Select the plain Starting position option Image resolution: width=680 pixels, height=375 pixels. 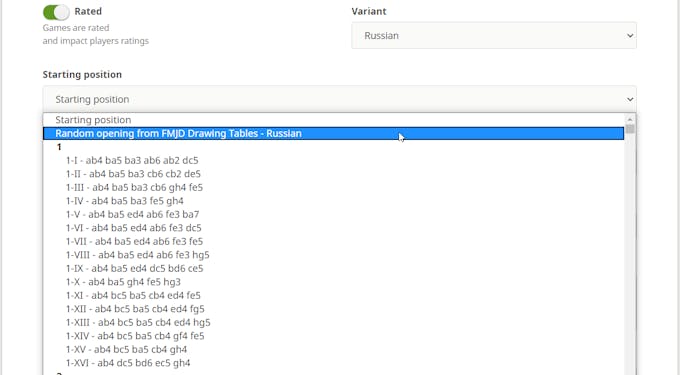[333, 120]
